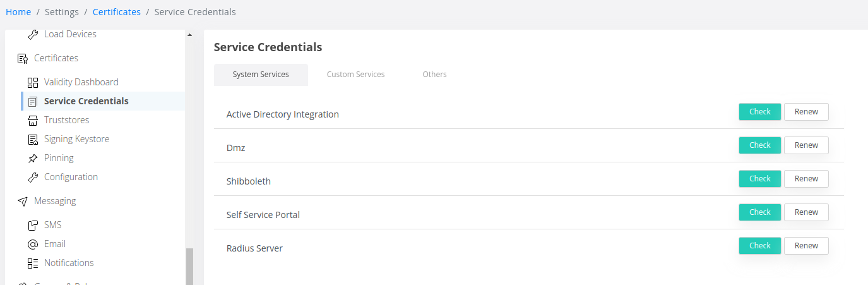Click the Truststores store icon

coord(33,120)
